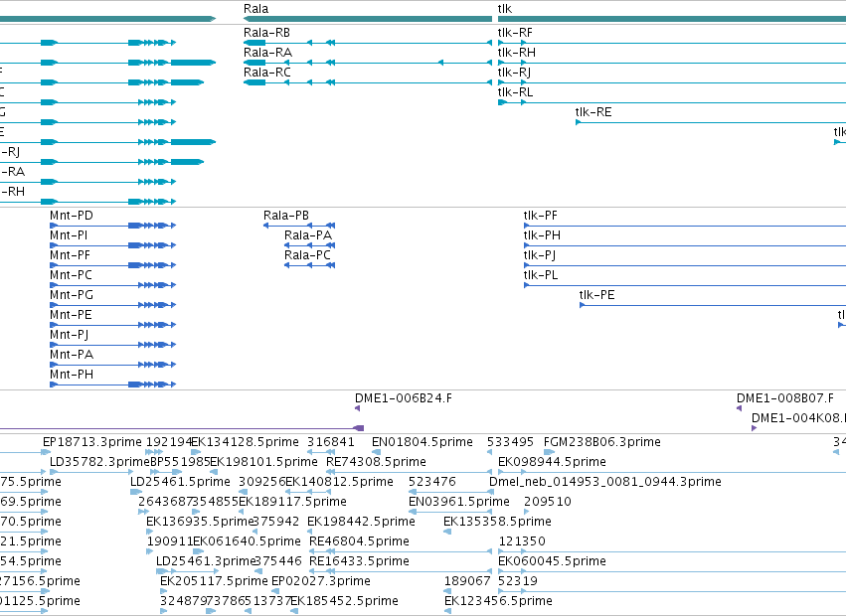Pick the tlk-RH transcript label
Viewport: 846px width, 616px height.
click(x=516, y=53)
